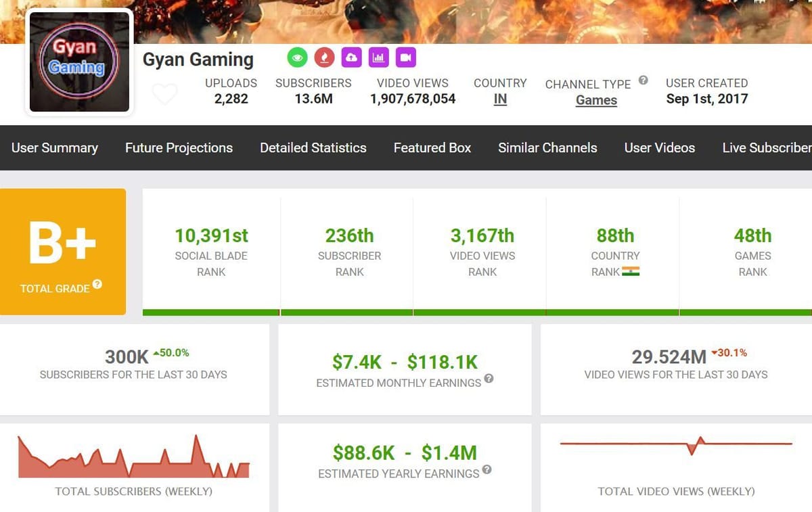
Task: Select the red heat indicator icon
Action: point(324,57)
